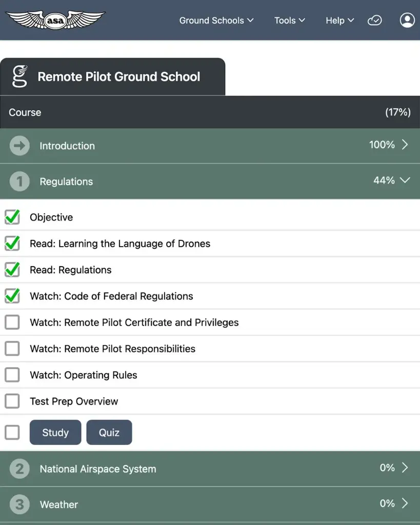The image size is (420, 525).
Task: Click the ASA wings logo
Action: 55,20
